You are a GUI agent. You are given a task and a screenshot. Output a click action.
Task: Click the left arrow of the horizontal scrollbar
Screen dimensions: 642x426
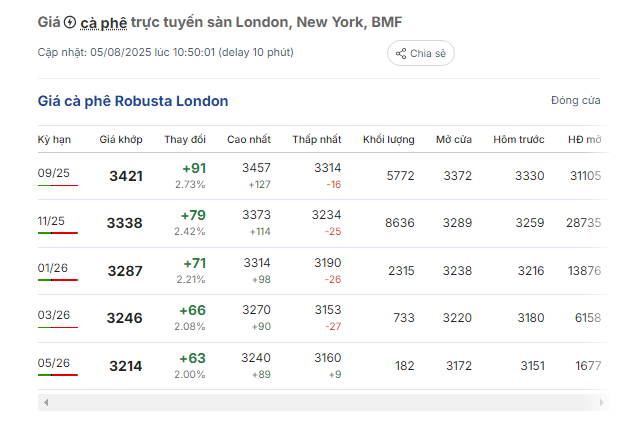[x=46, y=403]
